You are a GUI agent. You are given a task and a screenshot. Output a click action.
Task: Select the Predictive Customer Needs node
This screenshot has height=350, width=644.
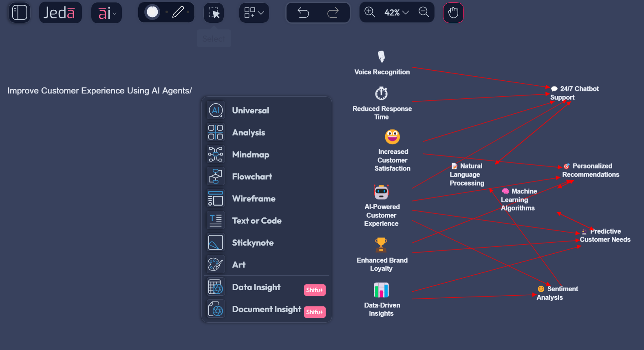605,235
